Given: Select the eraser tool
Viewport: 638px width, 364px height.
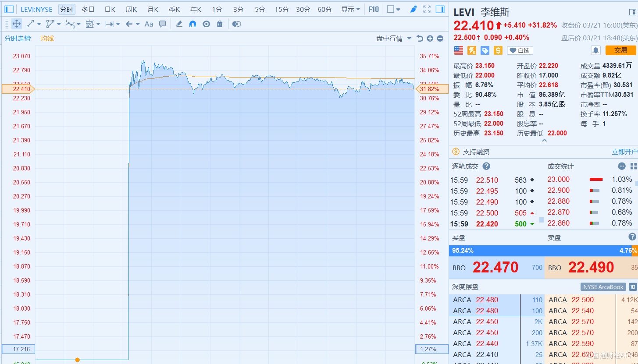Looking at the screenshot, I should [x=179, y=24].
